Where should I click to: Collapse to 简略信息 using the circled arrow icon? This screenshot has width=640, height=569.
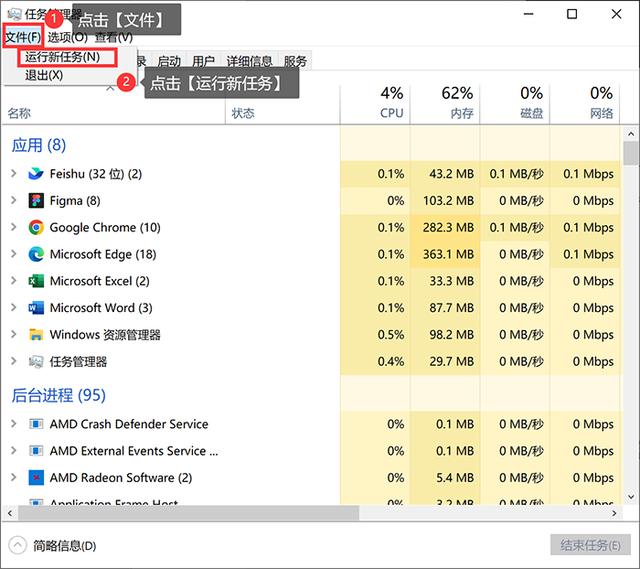[x=17, y=545]
